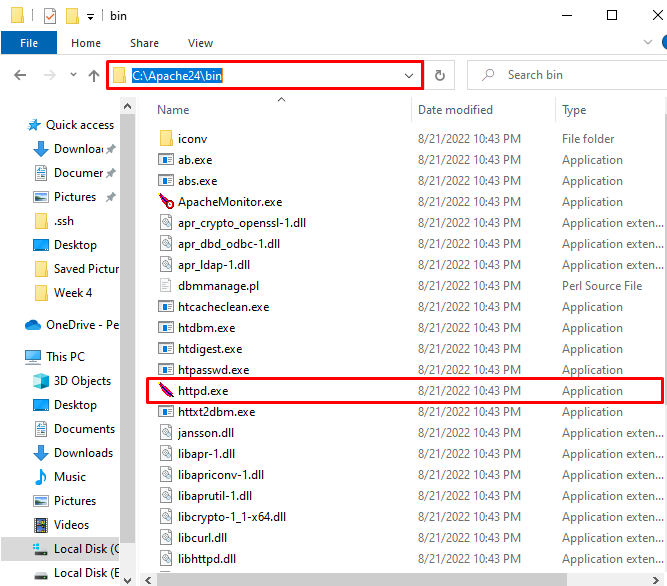Select libhttpd.dll file name
The height and width of the screenshot is (586, 667).
coord(207,559)
